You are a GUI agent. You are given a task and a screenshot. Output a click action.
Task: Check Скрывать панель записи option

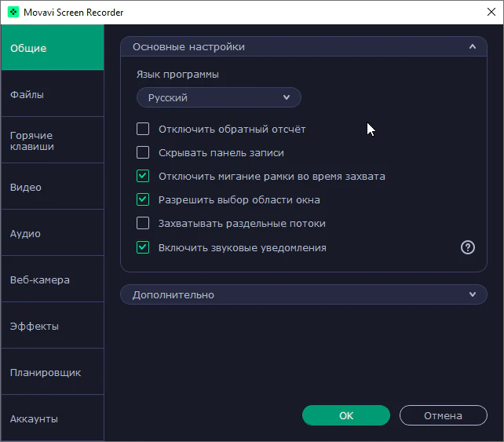[143, 152]
